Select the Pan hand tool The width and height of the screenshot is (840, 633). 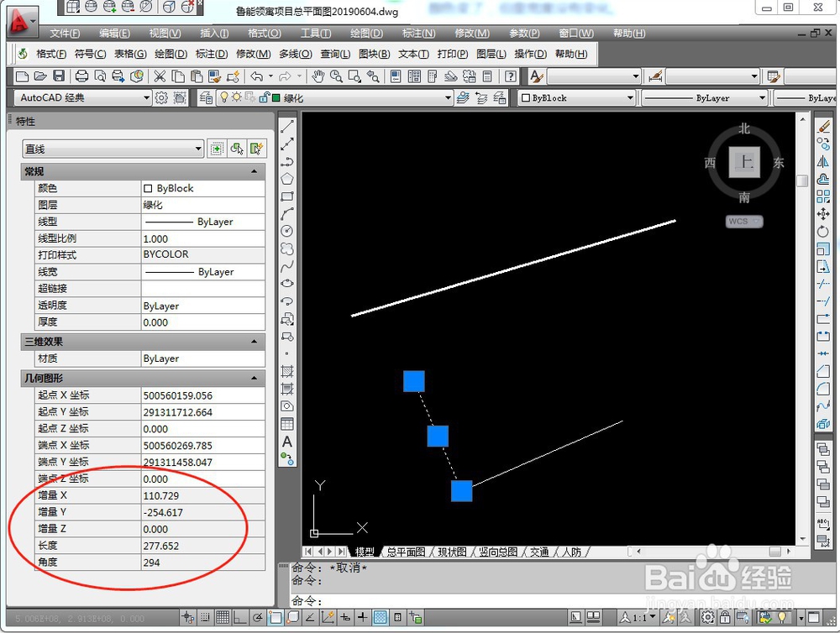click(318, 76)
